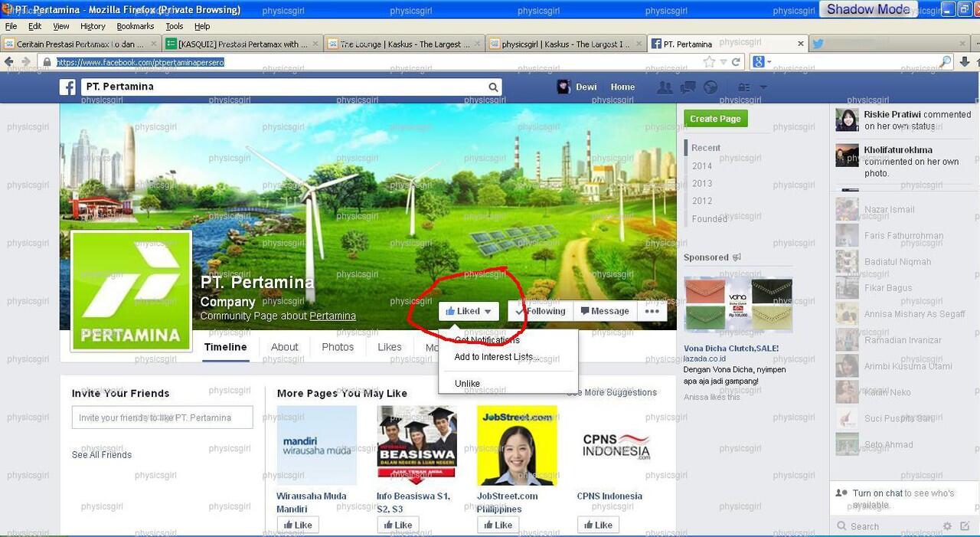
Task: Switch to physicsgirl Kaskus tab
Action: 565,44
